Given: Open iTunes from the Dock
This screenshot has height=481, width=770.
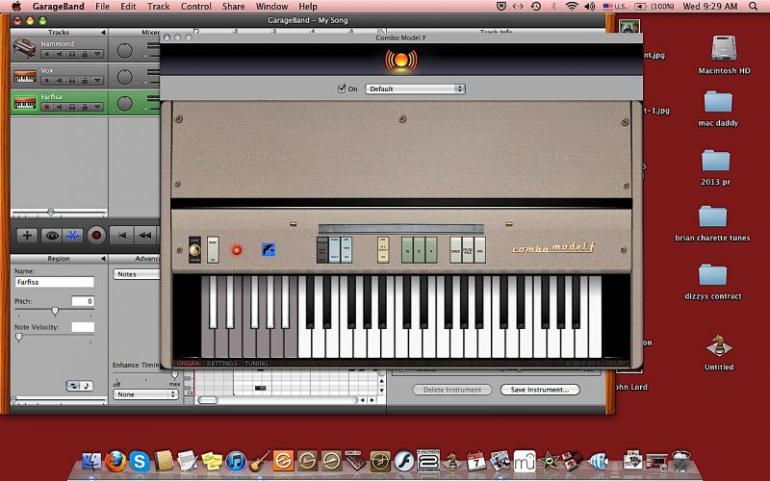Looking at the screenshot, I should click(236, 462).
